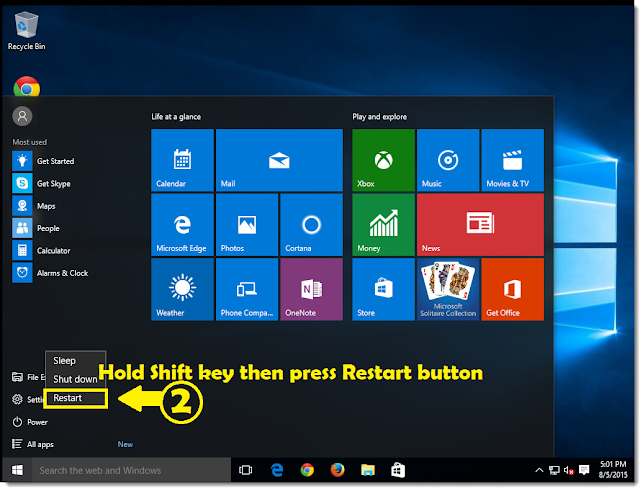Open Store from the taskbar
640x488 pixels.
398,470
